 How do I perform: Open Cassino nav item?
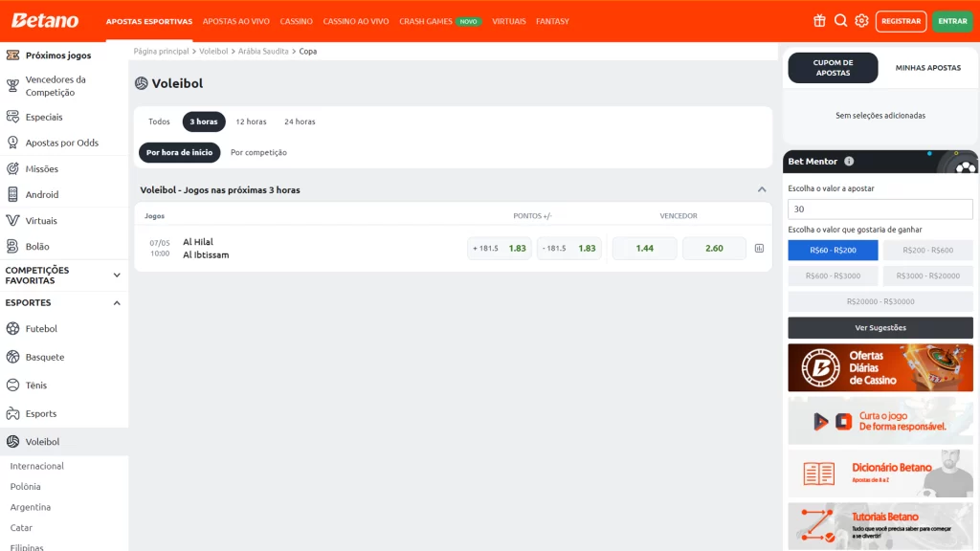[297, 21]
